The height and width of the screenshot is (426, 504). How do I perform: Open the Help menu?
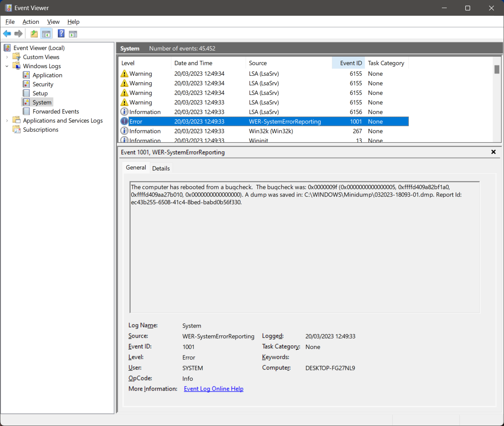click(x=73, y=22)
